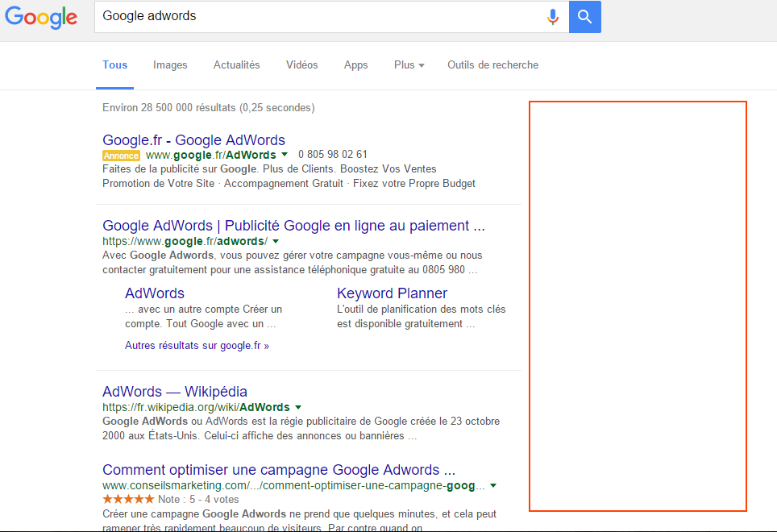Start voice search with microphone icon
The height and width of the screenshot is (532, 777).
(552, 17)
